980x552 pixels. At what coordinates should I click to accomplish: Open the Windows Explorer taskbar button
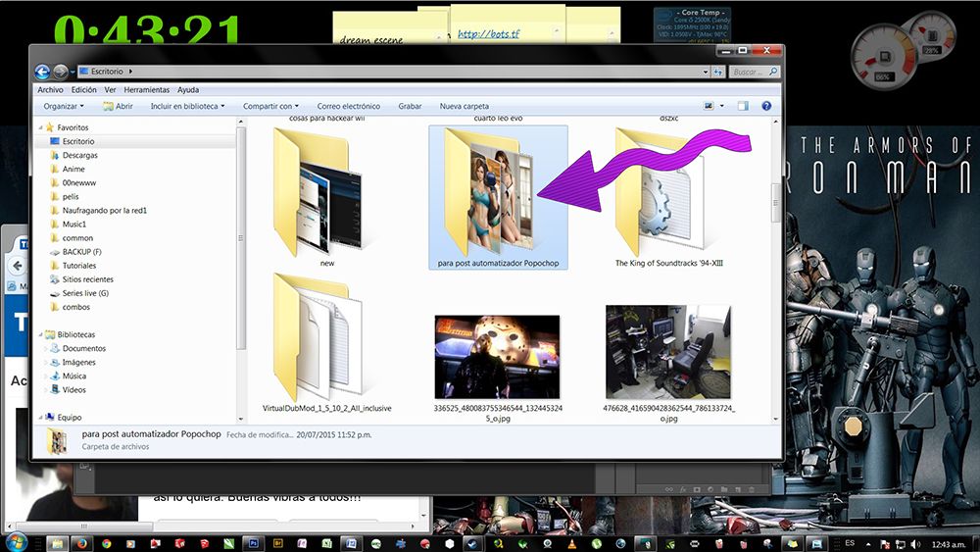coord(58,544)
